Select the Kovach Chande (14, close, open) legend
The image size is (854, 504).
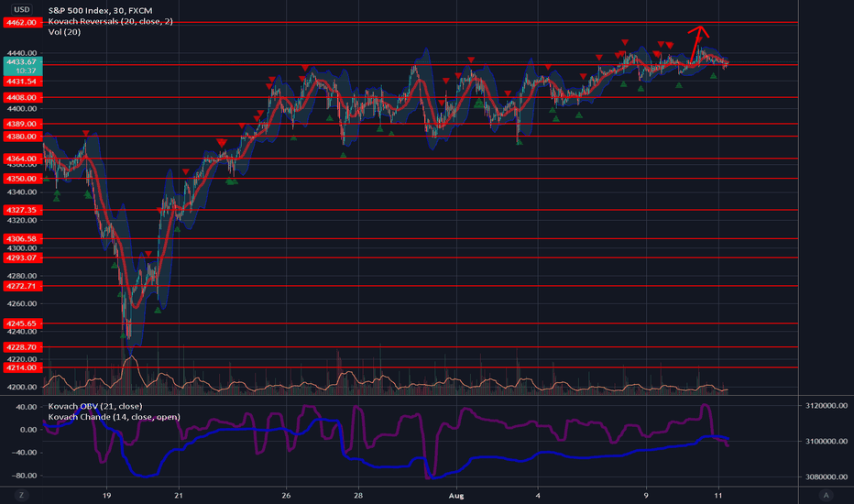point(114,417)
